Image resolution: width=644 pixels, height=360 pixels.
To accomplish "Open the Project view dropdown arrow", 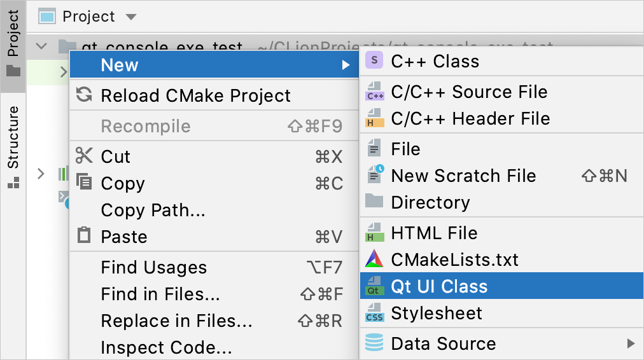I will click(130, 17).
